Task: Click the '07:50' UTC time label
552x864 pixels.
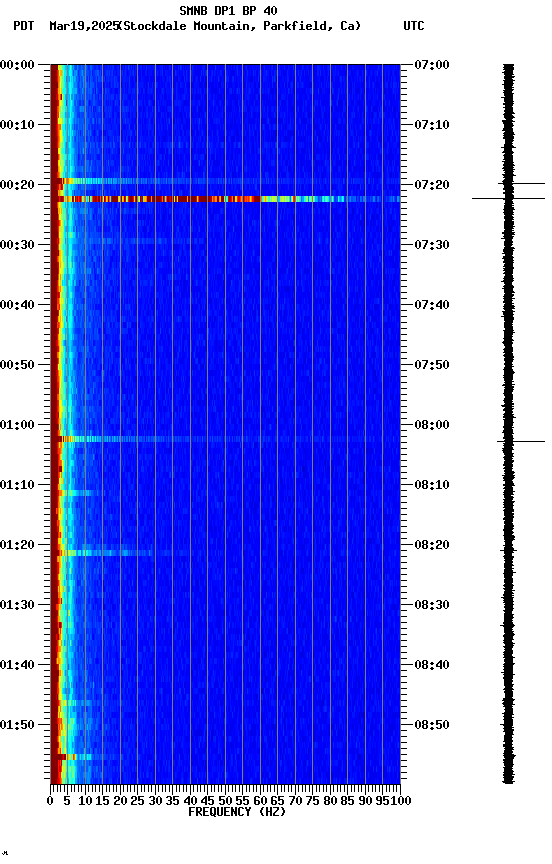Action: [432, 365]
